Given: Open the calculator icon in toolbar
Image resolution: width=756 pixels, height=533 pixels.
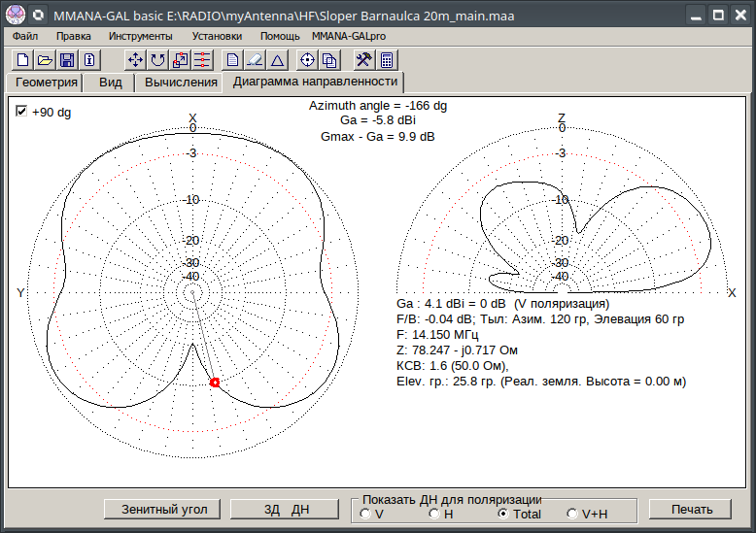Looking at the screenshot, I should point(386,59).
